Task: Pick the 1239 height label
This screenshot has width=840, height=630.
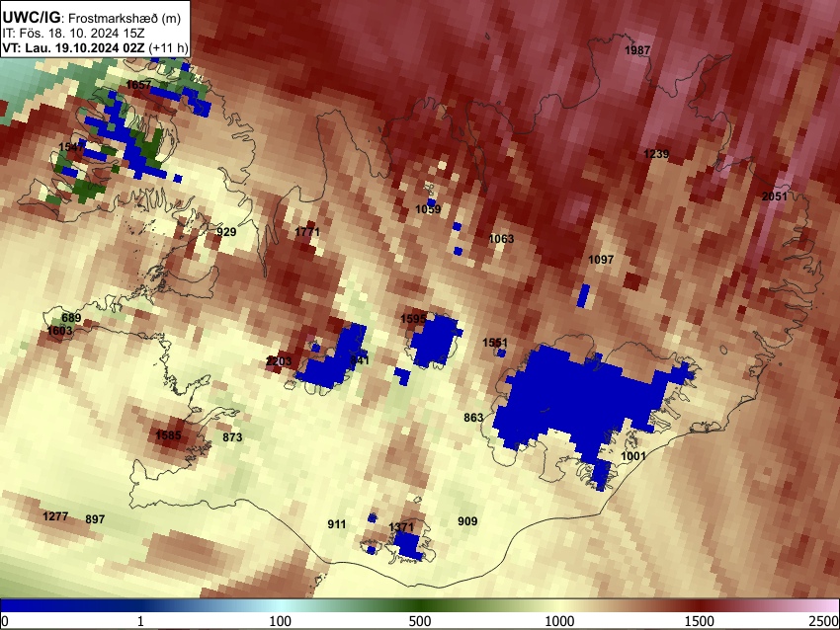Action: click(x=656, y=154)
